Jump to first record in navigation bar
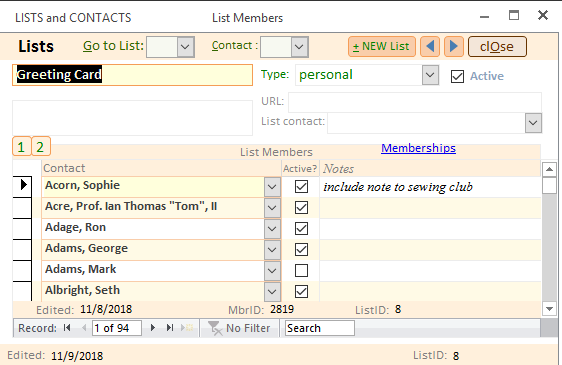The image size is (562, 365). [x=67, y=328]
